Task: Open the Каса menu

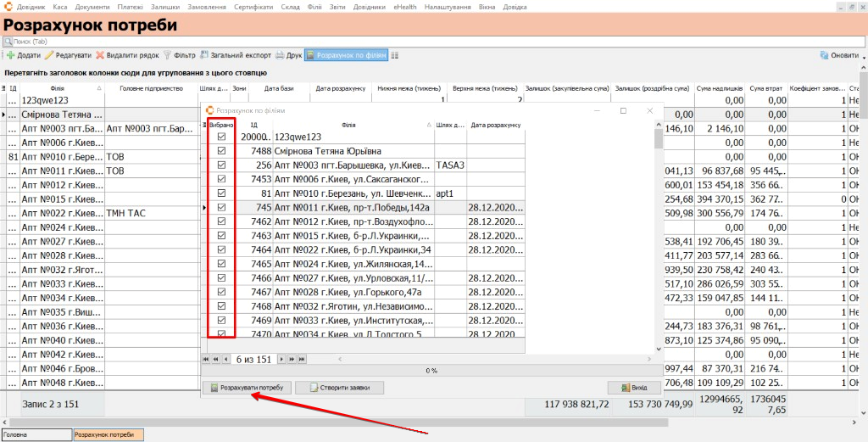Action: pyautogui.click(x=60, y=7)
